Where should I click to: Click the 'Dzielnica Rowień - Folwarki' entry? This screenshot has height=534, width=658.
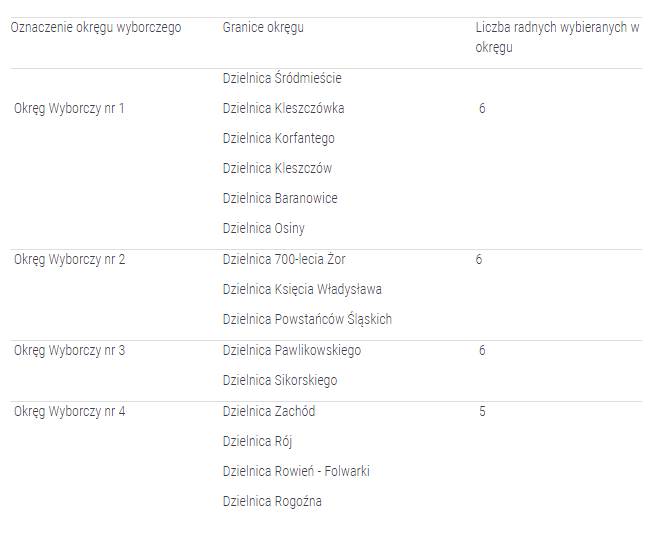(296, 472)
